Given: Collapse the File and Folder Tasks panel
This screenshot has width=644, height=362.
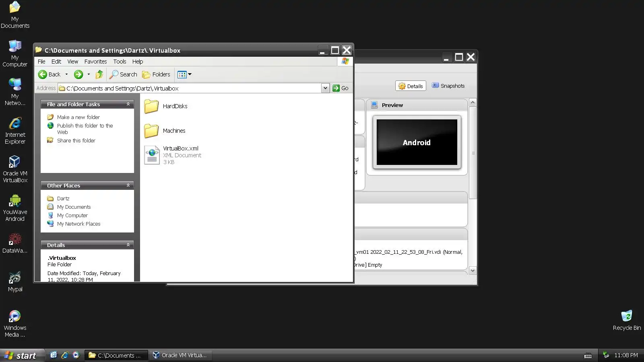Looking at the screenshot, I should (x=128, y=104).
